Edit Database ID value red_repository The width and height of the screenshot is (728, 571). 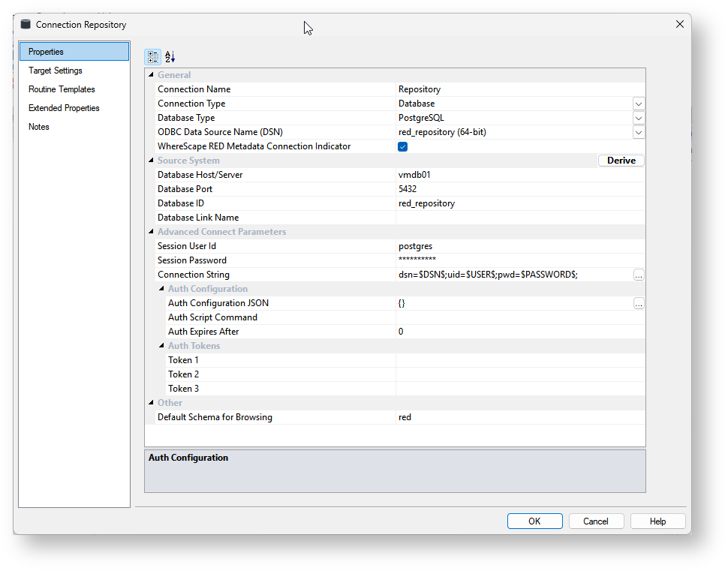[x=520, y=204]
